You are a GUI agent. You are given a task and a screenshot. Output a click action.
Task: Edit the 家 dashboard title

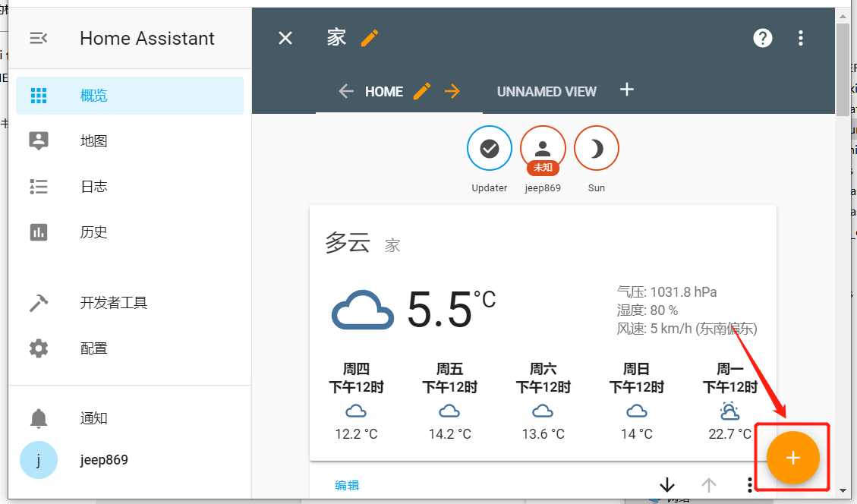coord(370,38)
